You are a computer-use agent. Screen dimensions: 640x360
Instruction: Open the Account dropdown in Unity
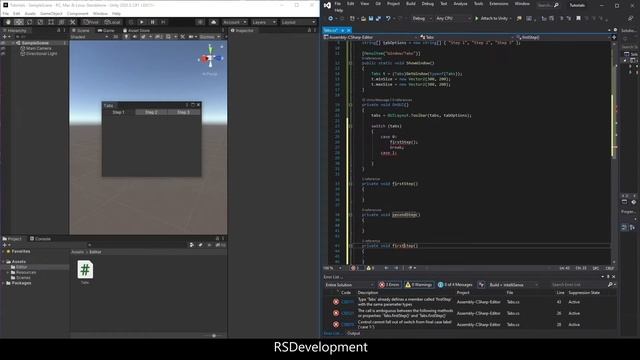(234, 22)
